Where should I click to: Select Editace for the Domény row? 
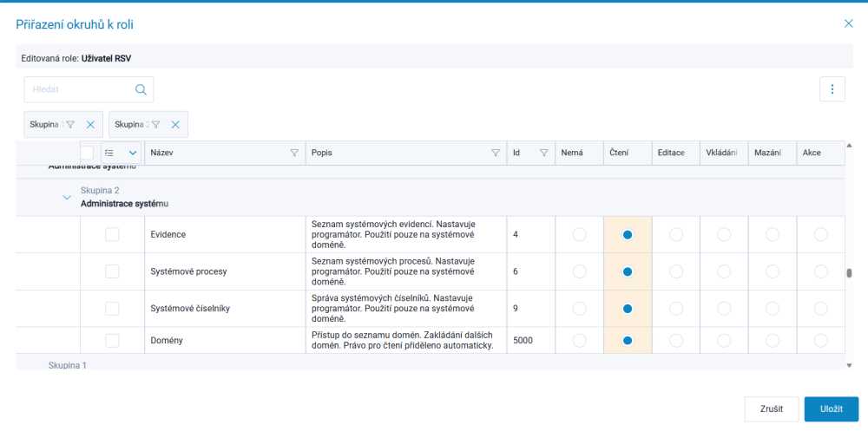(676, 340)
